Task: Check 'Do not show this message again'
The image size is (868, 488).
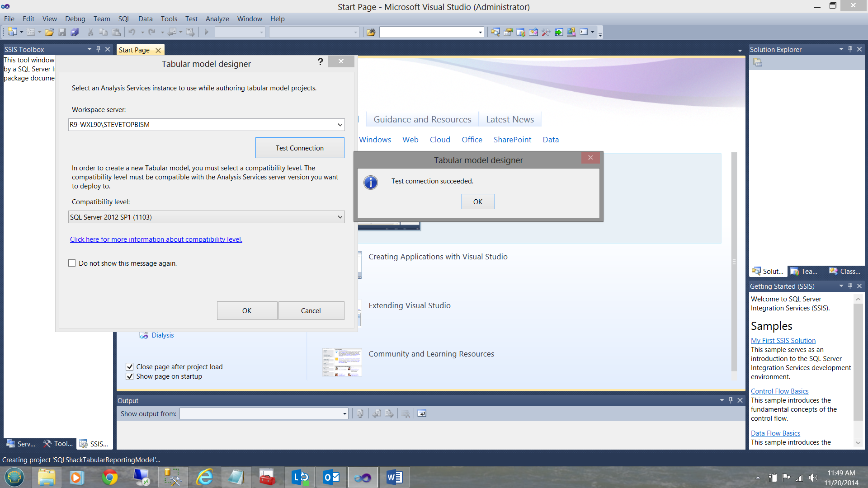Action: point(72,263)
